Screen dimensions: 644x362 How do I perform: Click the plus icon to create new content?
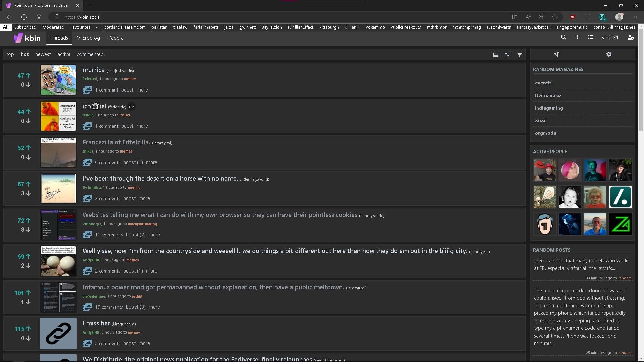pos(577,37)
